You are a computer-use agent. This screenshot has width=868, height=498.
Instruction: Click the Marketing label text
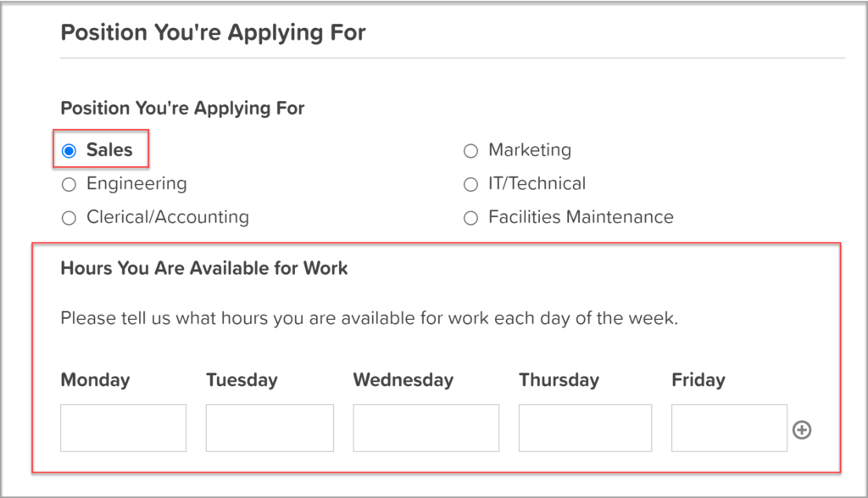coord(530,150)
